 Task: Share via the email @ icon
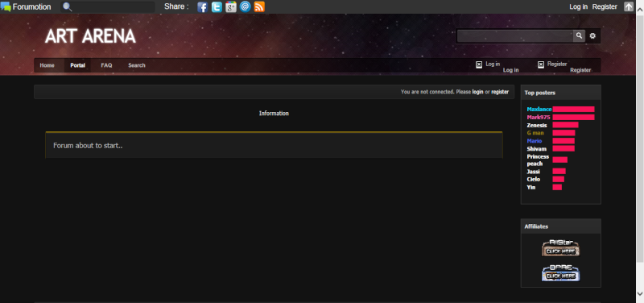pyautogui.click(x=246, y=6)
